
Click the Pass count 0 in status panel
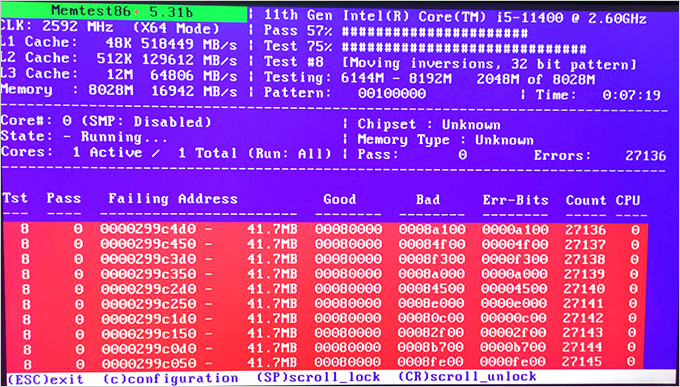(463, 155)
